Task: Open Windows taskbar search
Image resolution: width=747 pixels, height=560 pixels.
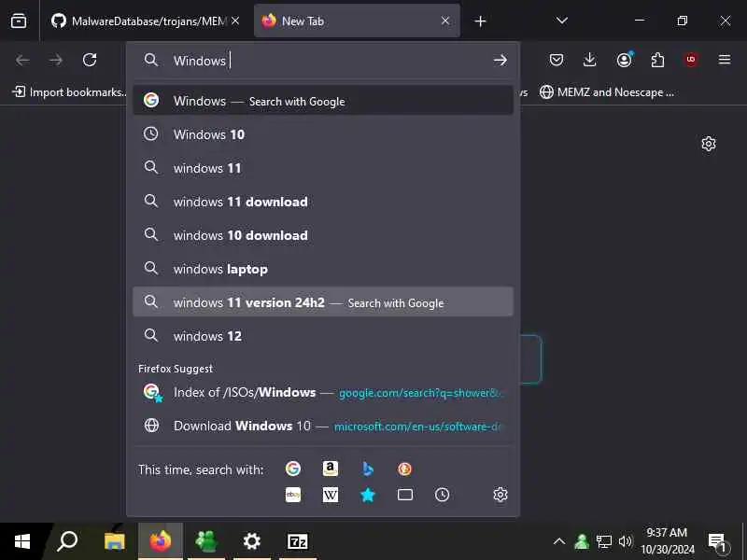Action: (67, 541)
